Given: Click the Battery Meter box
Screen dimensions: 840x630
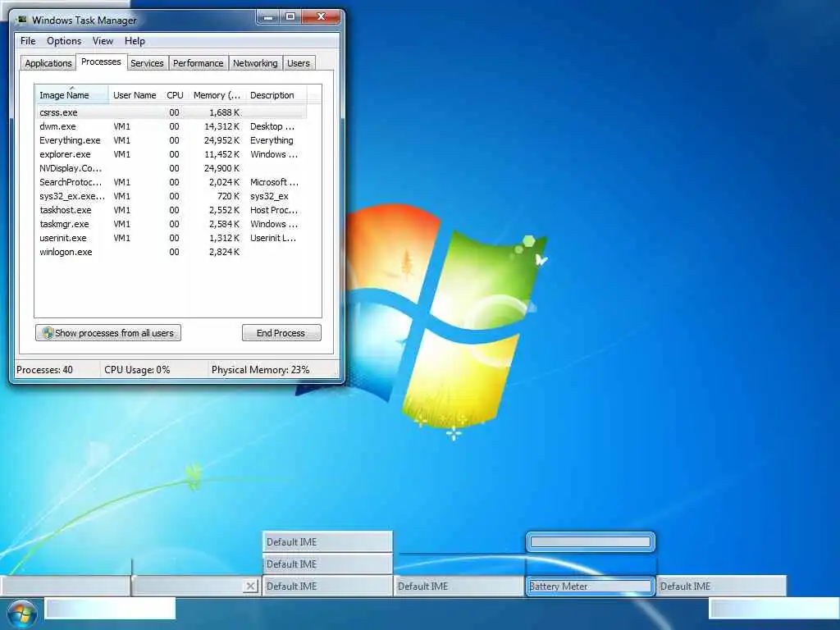Looking at the screenshot, I should pos(591,586).
